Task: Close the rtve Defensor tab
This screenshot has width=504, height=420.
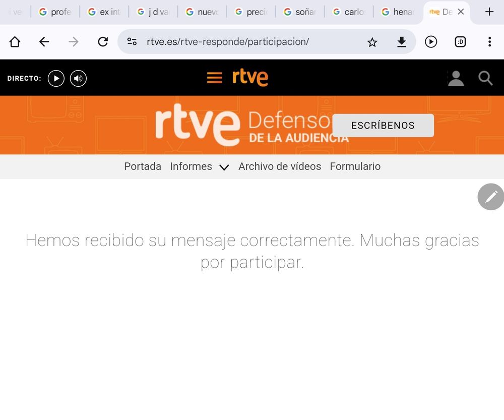Action: click(x=461, y=12)
